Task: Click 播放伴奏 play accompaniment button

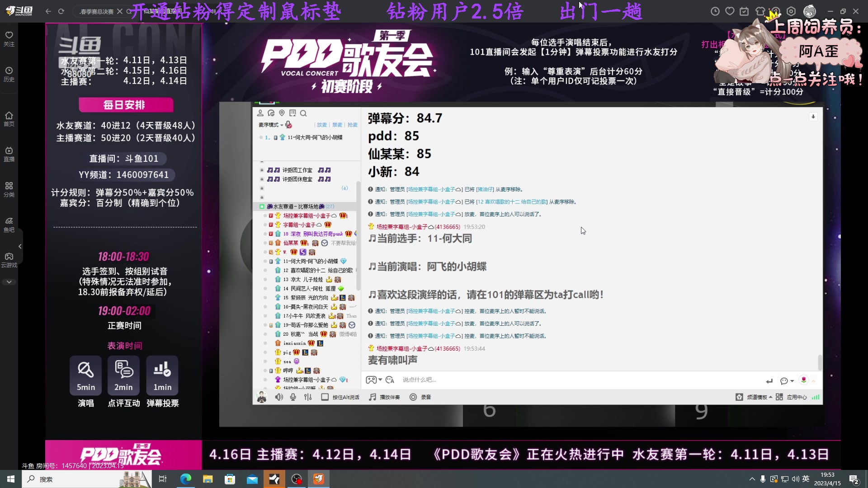Action: (384, 397)
